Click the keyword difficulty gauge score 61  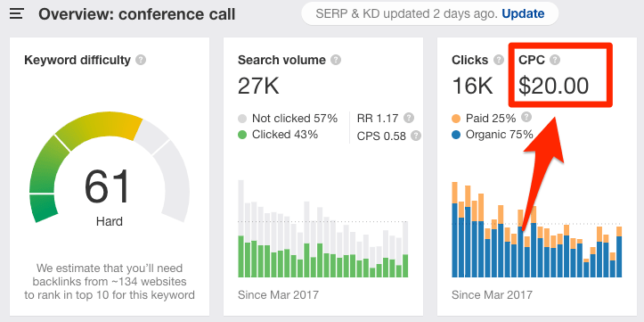pos(107,186)
